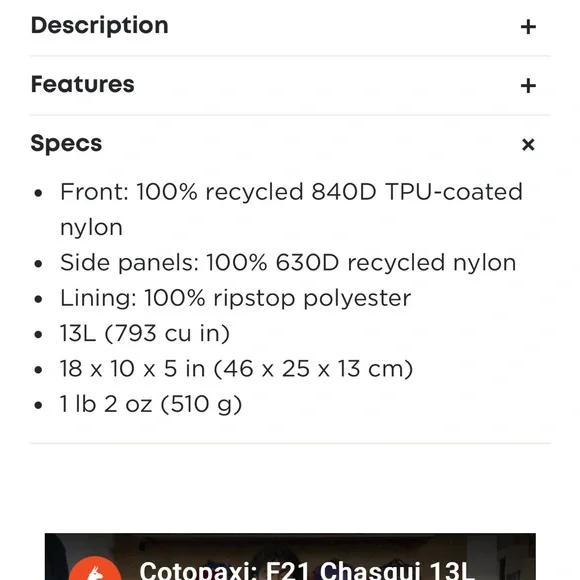Image resolution: width=580 pixels, height=580 pixels.
Task: Select the 18 x 10 x 5 in dimensions
Action: 132,369
